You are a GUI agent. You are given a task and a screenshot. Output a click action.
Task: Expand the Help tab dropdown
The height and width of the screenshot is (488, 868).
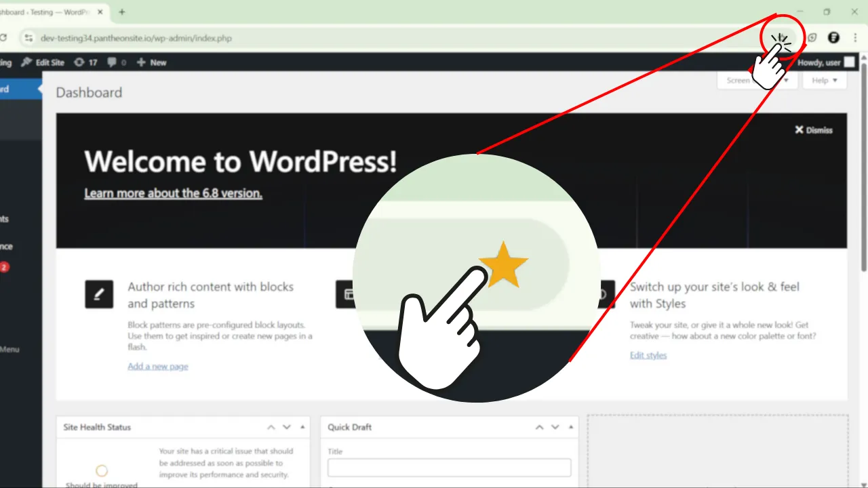825,80
